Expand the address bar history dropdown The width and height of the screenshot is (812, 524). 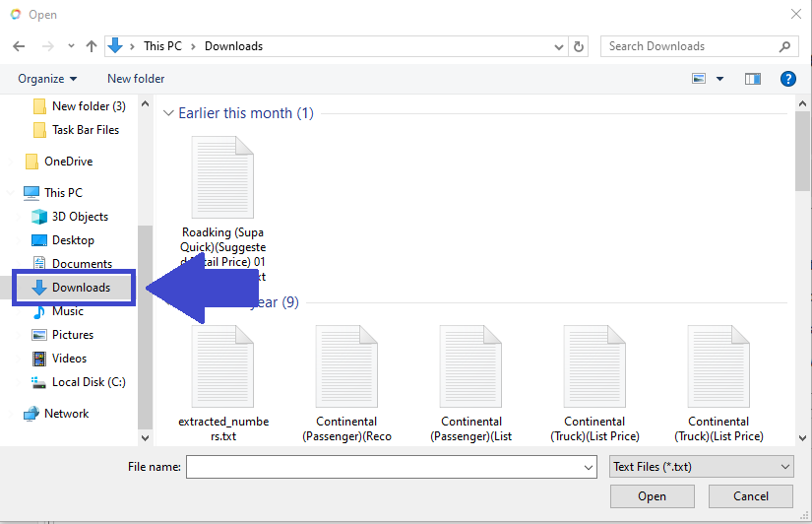pos(559,46)
